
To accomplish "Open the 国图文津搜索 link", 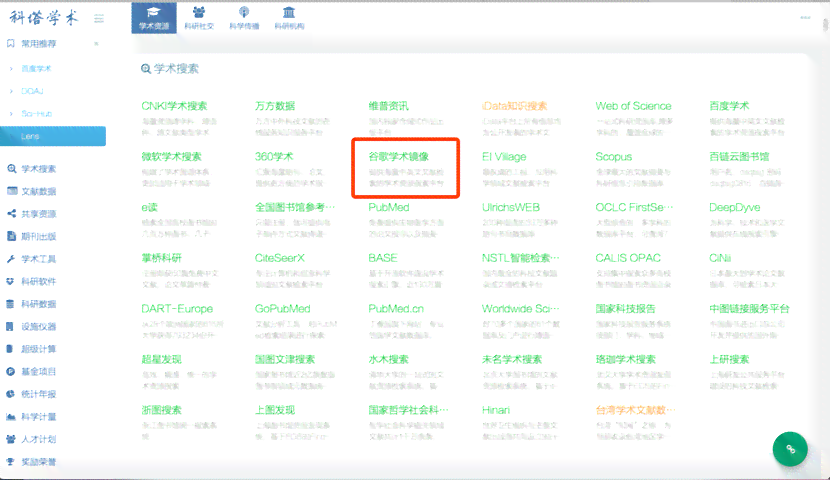I will (285, 359).
